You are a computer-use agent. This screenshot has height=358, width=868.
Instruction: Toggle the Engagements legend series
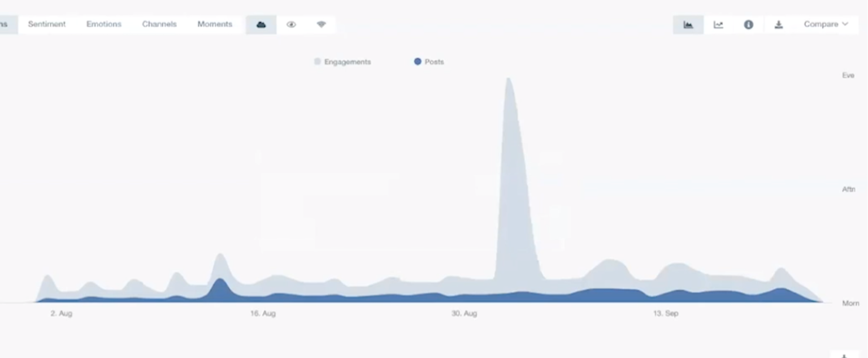tap(342, 62)
